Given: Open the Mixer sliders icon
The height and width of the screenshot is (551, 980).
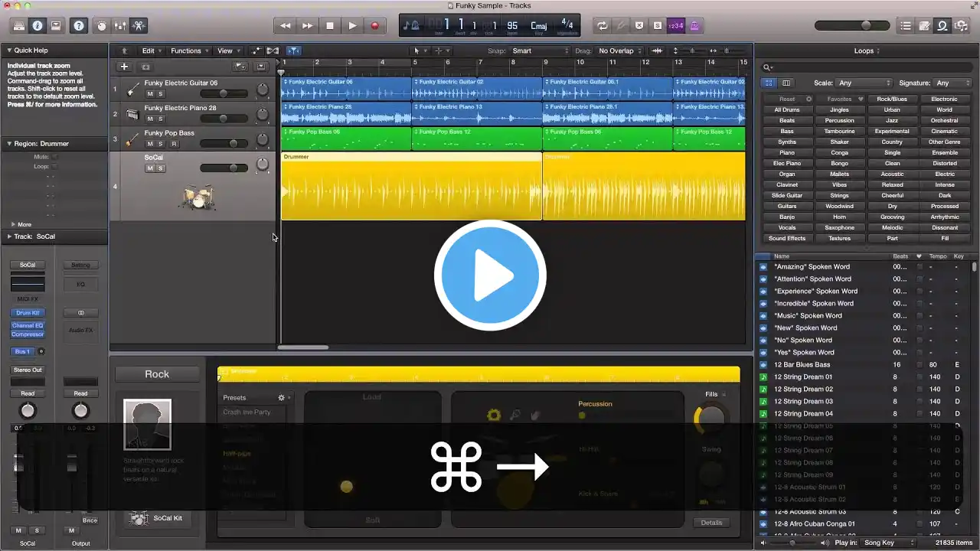Looking at the screenshot, I should 119,25.
